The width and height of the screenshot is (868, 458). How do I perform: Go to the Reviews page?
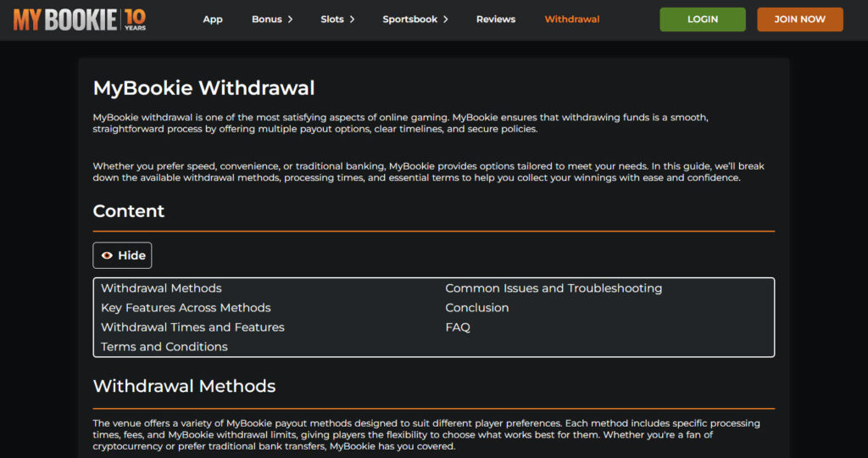pyautogui.click(x=495, y=20)
